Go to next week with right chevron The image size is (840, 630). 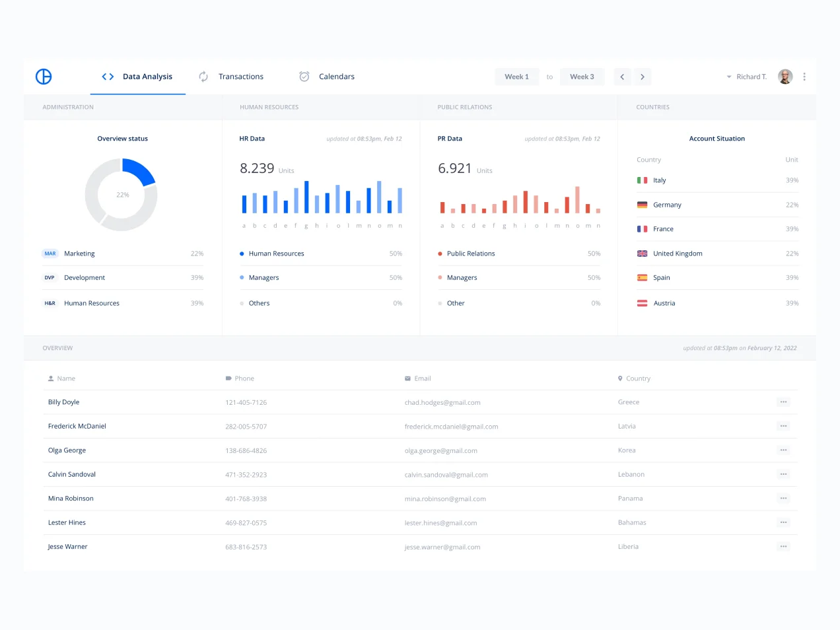[643, 77]
